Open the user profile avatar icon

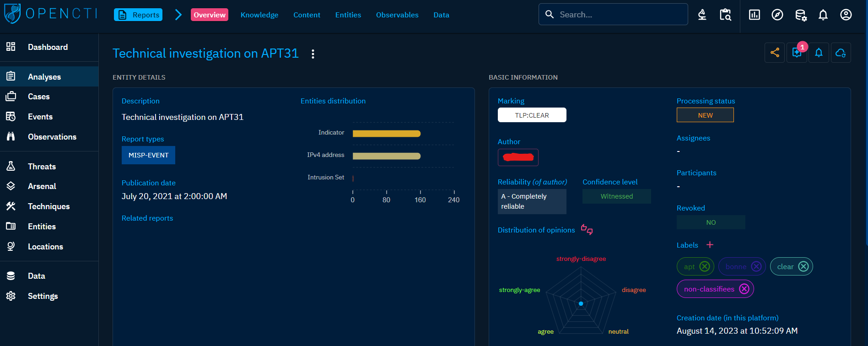[x=846, y=15]
